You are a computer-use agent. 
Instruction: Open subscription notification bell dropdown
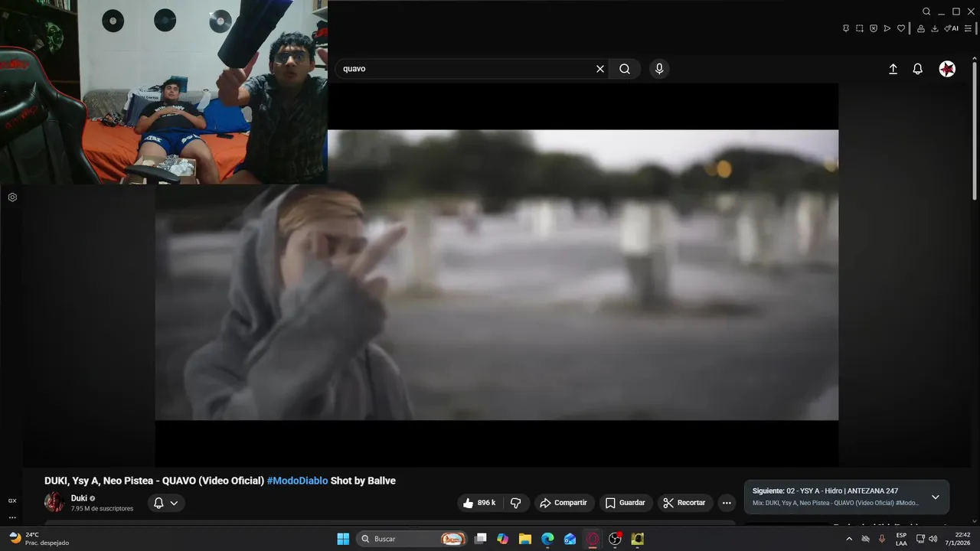coord(166,503)
